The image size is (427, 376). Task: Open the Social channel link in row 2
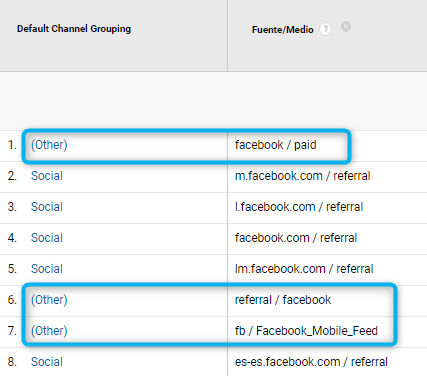(47, 176)
